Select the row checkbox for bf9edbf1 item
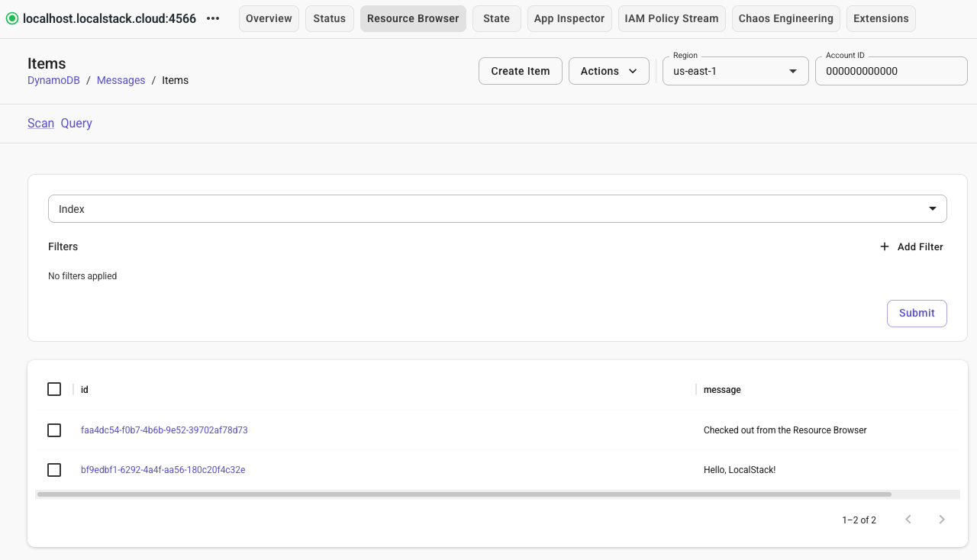The width and height of the screenshot is (977, 560). [x=54, y=470]
